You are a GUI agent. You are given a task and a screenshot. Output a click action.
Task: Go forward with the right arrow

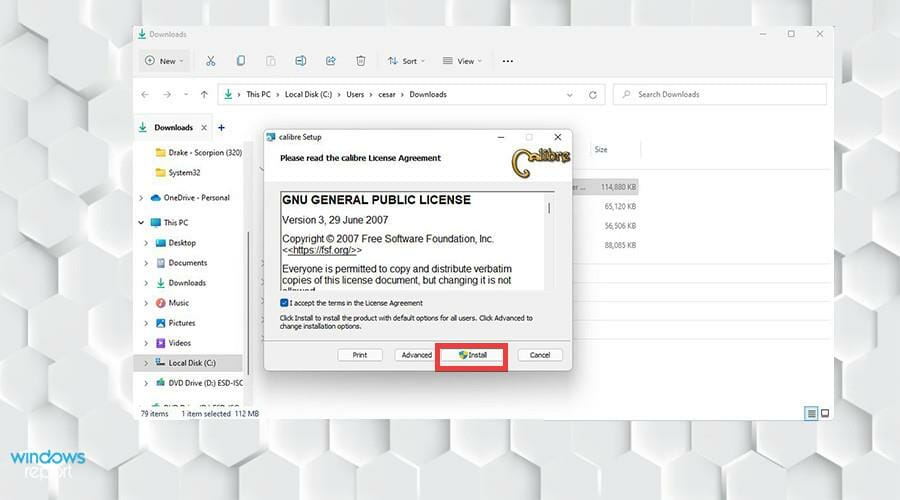pos(166,95)
